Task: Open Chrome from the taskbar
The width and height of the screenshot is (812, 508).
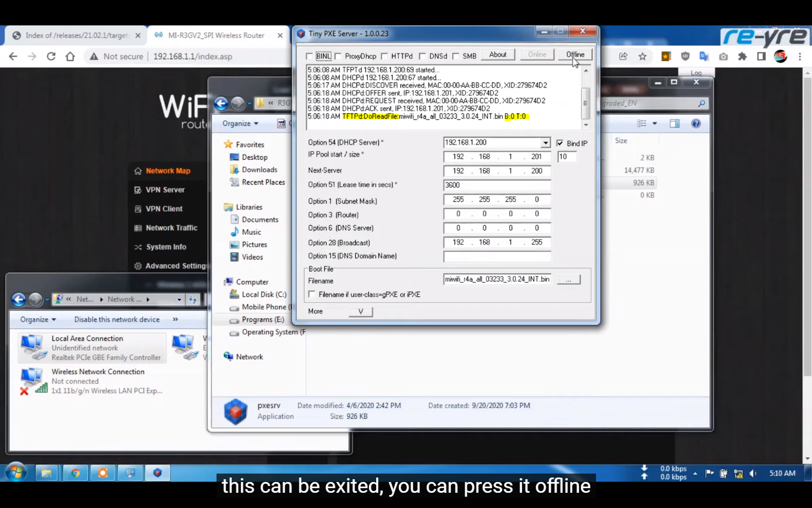Action: click(76, 473)
